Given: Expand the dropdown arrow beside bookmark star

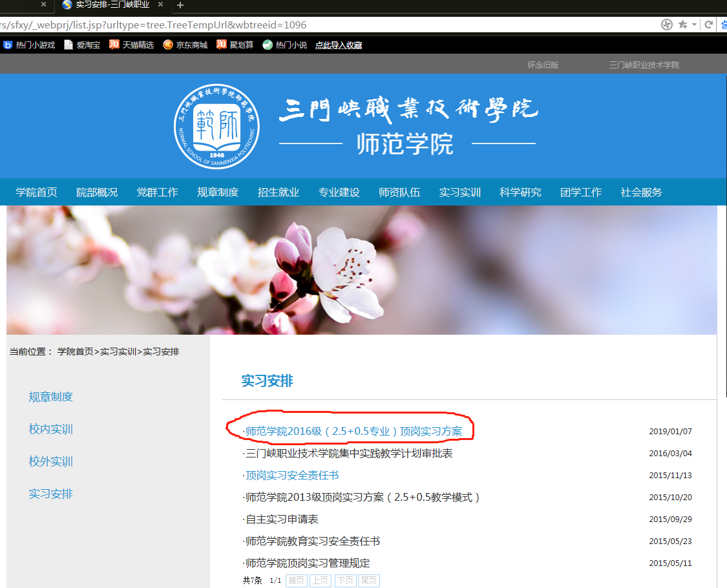Looking at the screenshot, I should tap(695, 25).
